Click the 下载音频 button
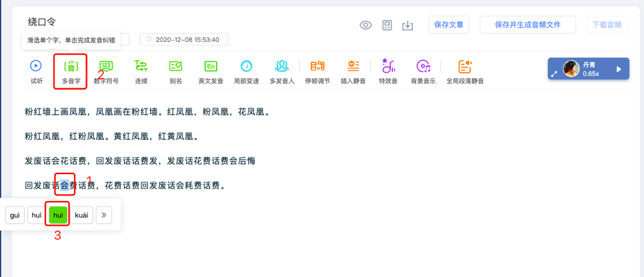This screenshot has width=644, height=277. 607,25
